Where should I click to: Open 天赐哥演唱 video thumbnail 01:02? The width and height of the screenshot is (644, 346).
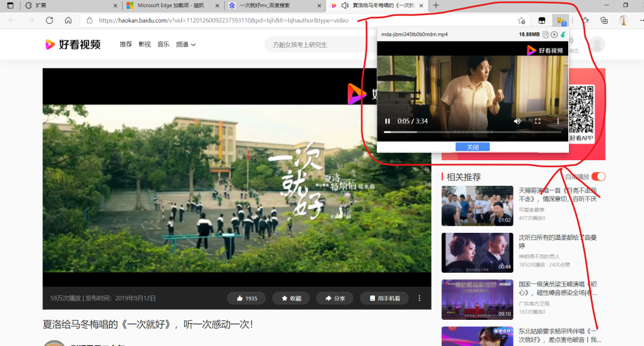477,206
